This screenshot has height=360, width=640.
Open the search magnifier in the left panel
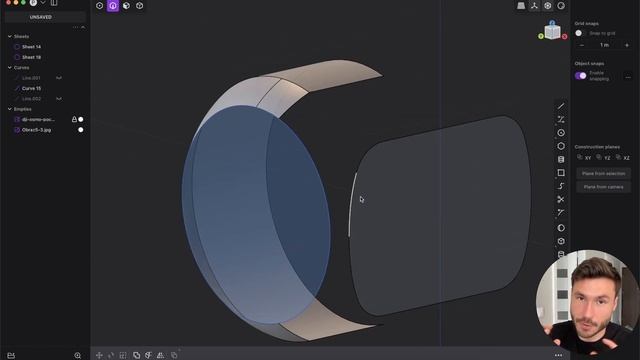tap(78, 356)
